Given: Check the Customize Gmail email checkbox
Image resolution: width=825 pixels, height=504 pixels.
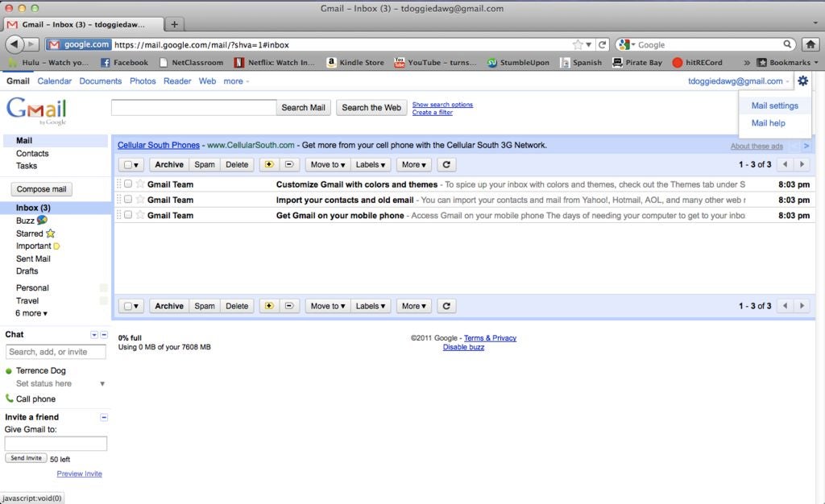Looking at the screenshot, I should tap(128, 184).
